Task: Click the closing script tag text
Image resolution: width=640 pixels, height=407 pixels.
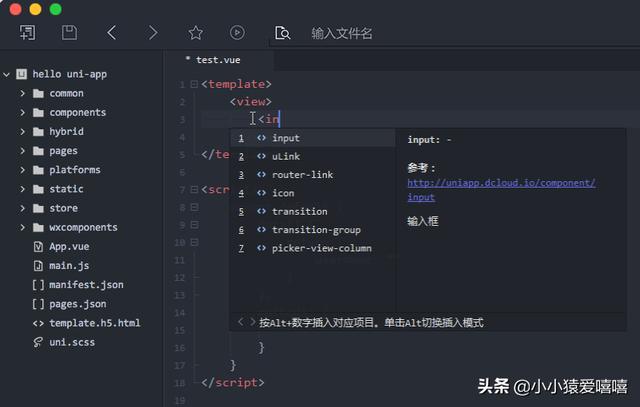Action: pyautogui.click(x=233, y=383)
